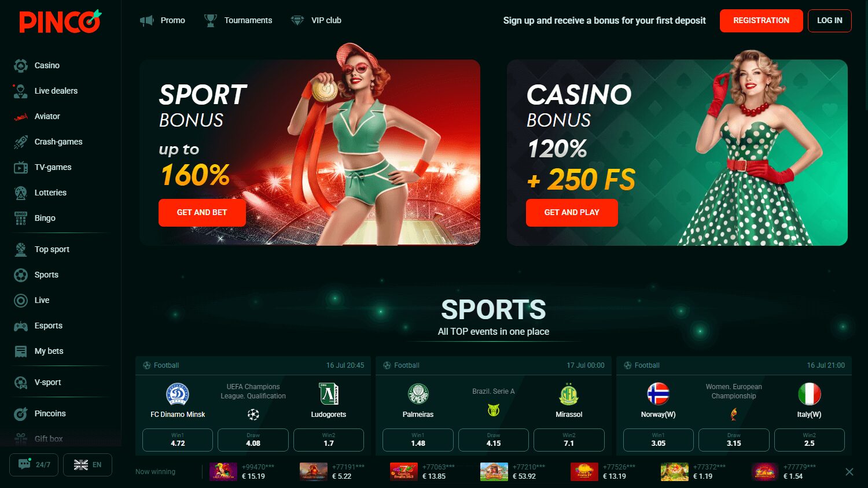This screenshot has width=868, height=488.
Task: Open the Casino sidebar icon
Action: coord(21,65)
